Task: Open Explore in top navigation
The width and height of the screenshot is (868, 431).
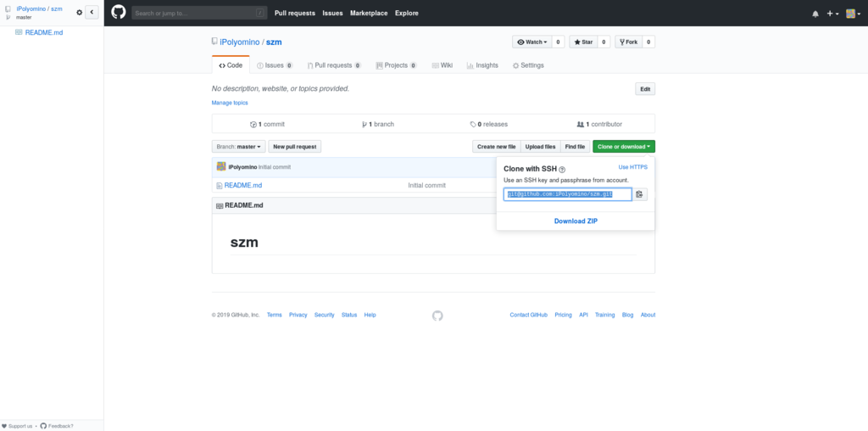Action: 407,14
